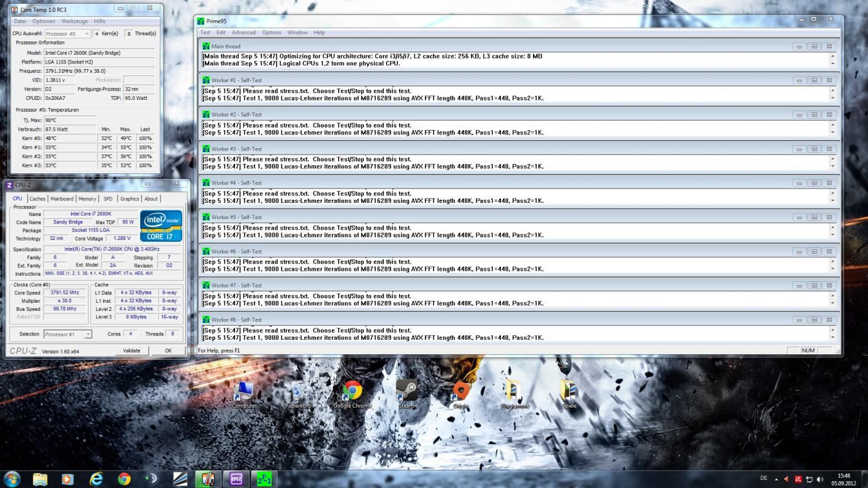Click the Main thread window icon
Screen dimensions: 868x488
[x=206, y=46]
